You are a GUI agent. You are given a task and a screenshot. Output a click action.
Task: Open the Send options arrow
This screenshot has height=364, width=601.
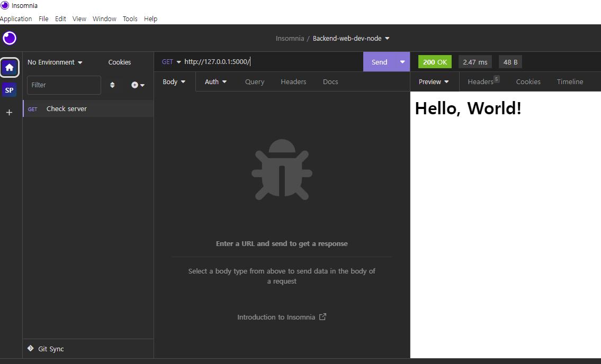point(402,62)
